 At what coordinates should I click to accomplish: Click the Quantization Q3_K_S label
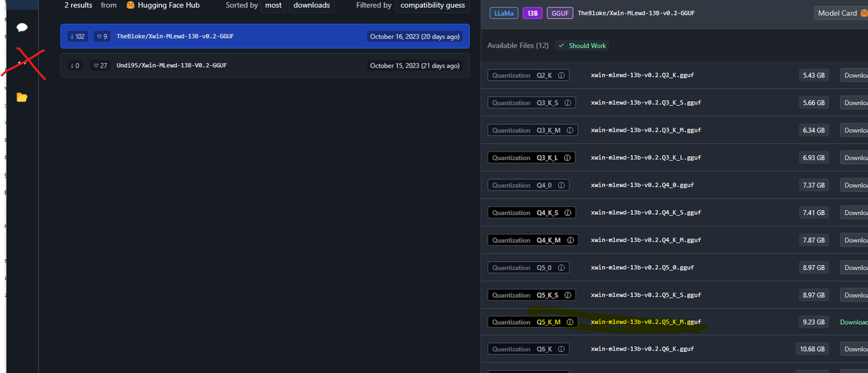[532, 103]
